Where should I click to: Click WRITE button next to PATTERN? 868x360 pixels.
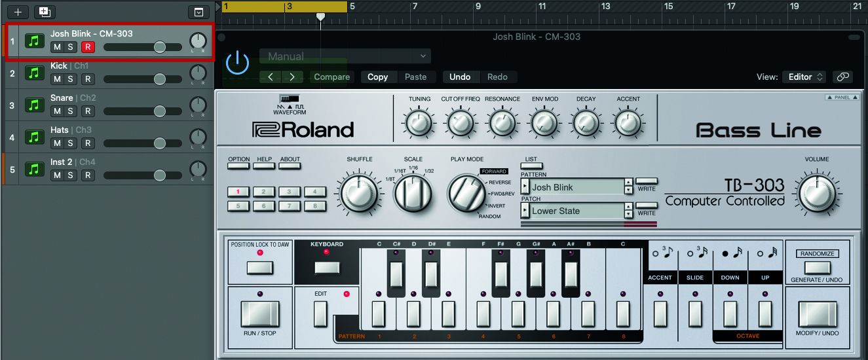[x=647, y=180]
